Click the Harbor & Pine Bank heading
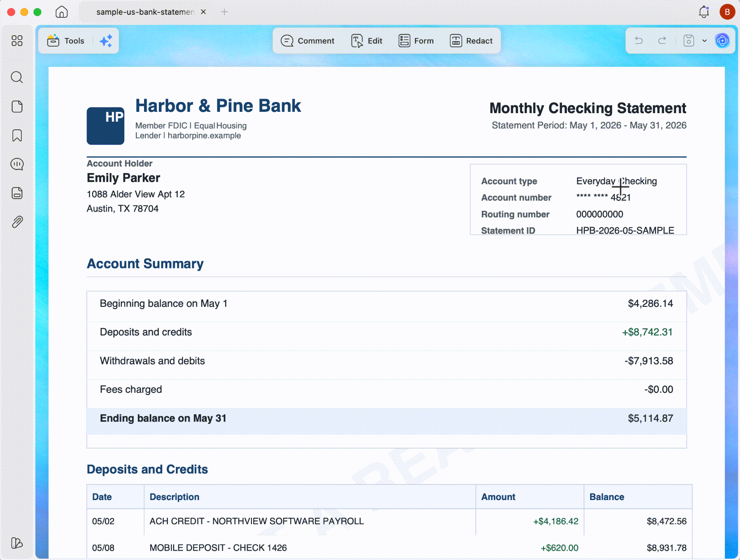Screen dimensions: 740x560 (218, 106)
